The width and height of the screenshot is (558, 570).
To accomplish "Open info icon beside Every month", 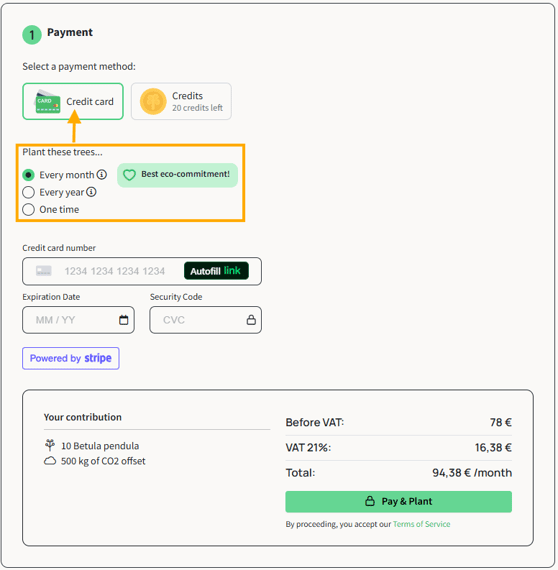I will [x=102, y=174].
